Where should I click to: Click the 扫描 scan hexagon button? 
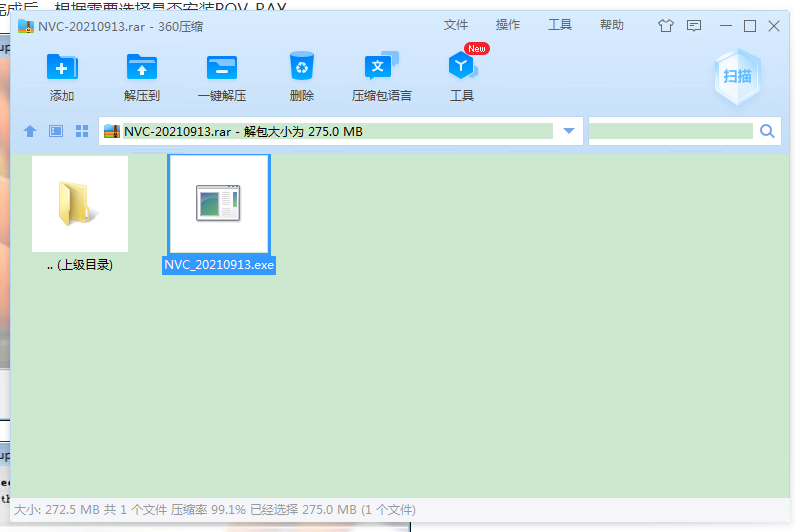tap(737, 77)
